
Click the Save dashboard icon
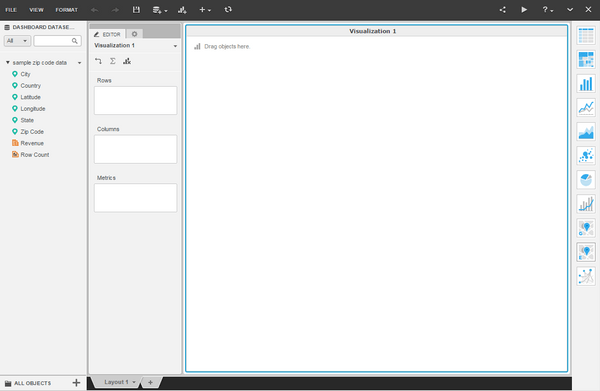[136, 10]
